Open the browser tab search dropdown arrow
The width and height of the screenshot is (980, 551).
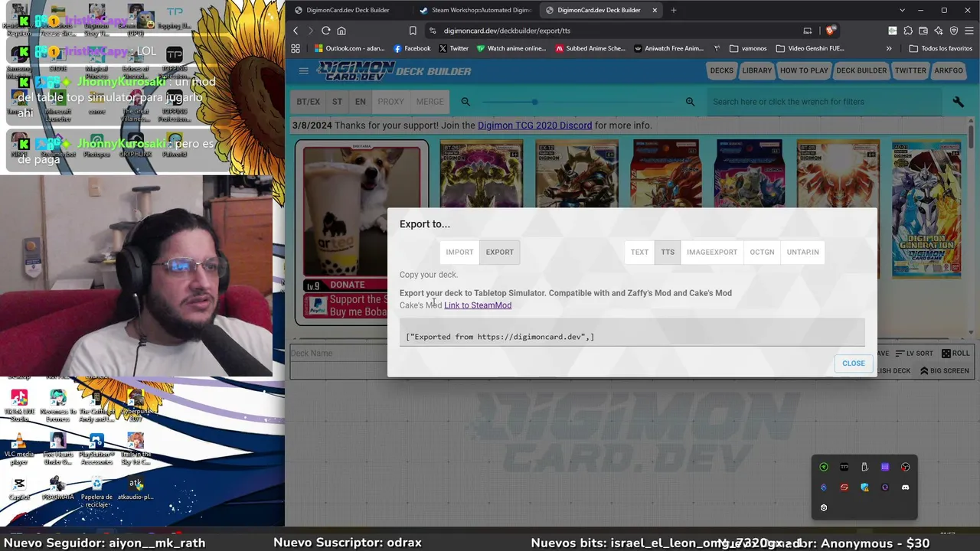tap(902, 10)
